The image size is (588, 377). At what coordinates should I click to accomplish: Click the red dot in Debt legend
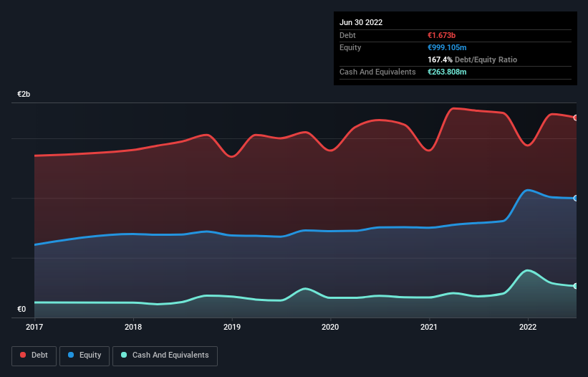(x=23, y=355)
